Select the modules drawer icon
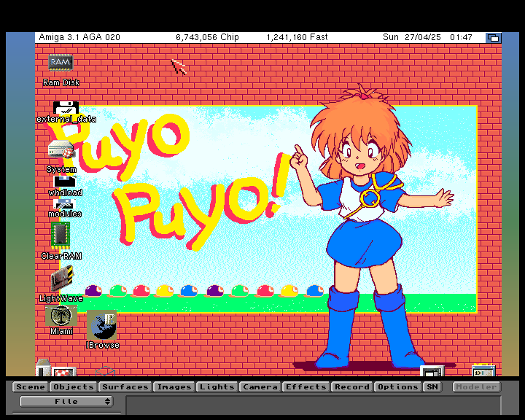Screen dimensions: 525x420 coord(64,204)
